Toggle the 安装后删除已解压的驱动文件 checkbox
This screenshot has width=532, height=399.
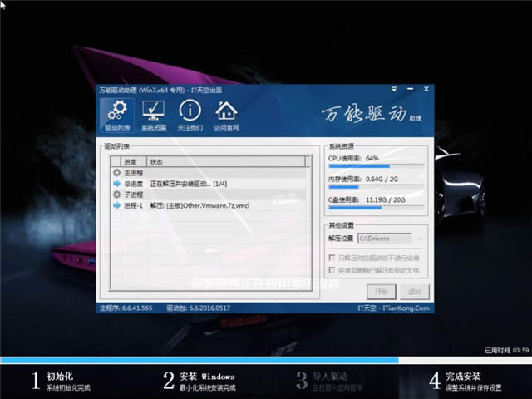(332, 270)
